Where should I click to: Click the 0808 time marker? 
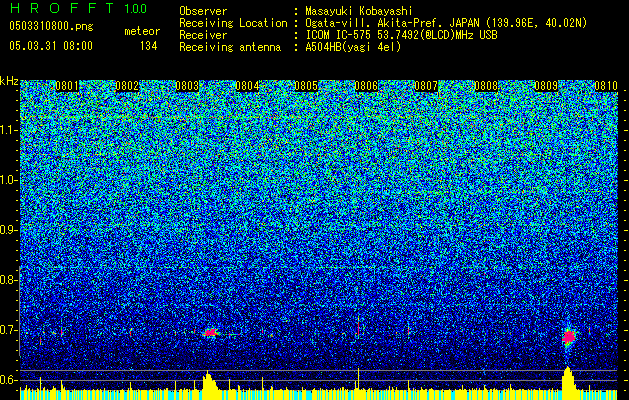pos(486,86)
